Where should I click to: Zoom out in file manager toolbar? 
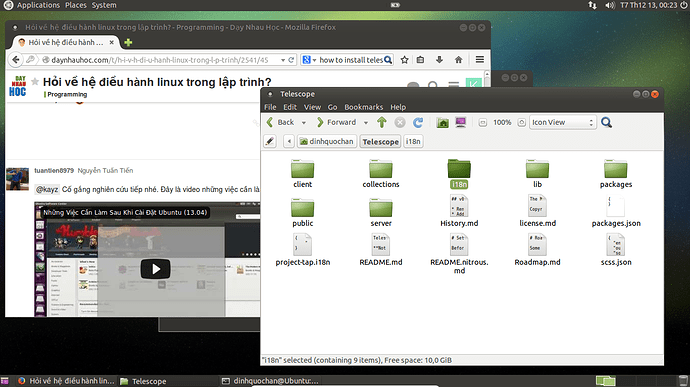[x=483, y=122]
